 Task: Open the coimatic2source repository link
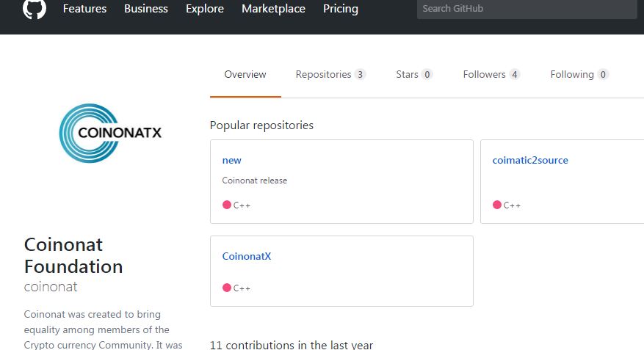pos(530,161)
